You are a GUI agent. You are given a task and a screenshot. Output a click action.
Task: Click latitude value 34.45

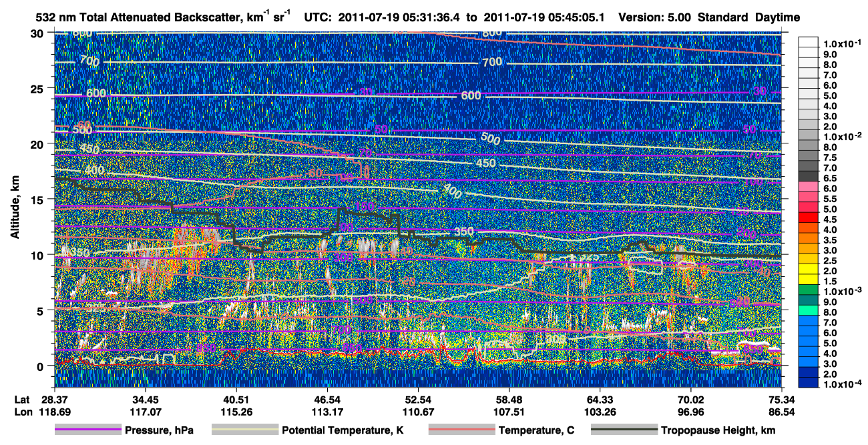(x=144, y=400)
